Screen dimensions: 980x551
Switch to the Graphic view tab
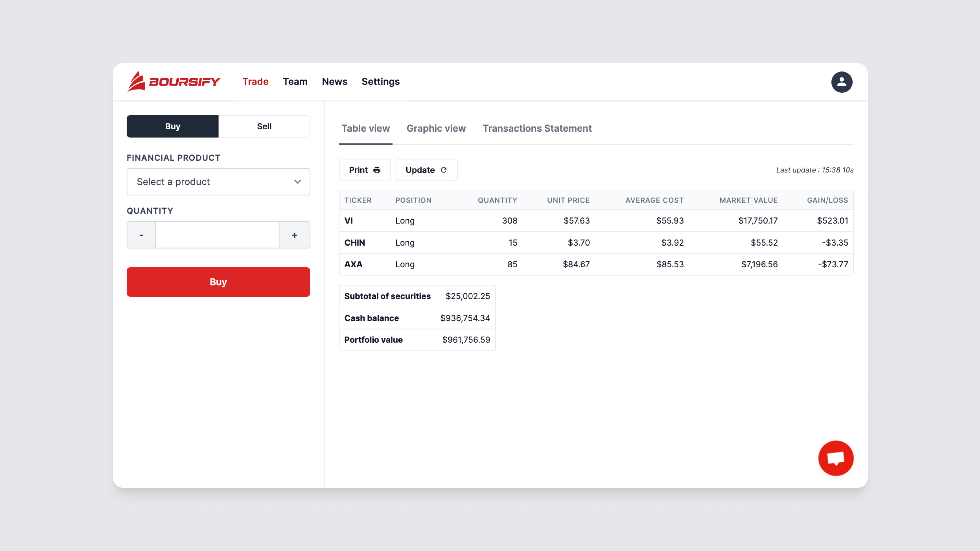(436, 128)
